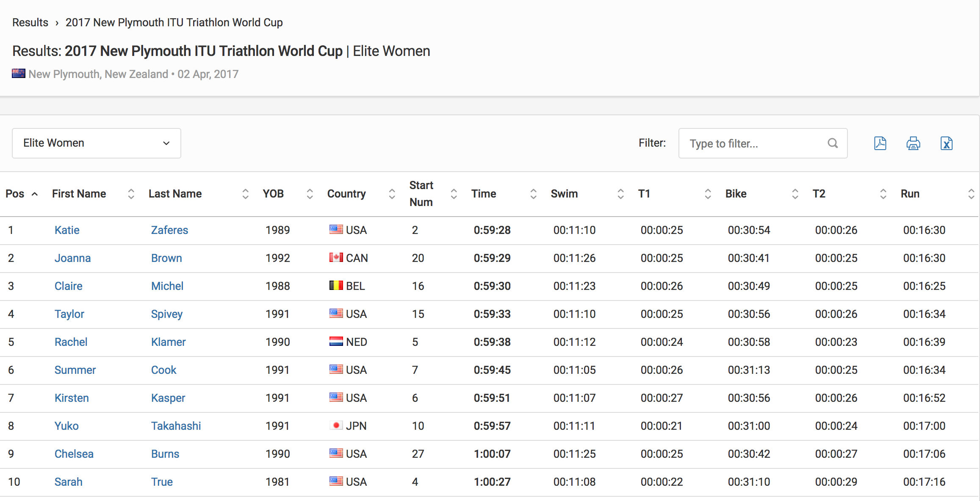
Task: Open 2017 New Plymouth World Cup breadcrumb
Action: pyautogui.click(x=174, y=22)
